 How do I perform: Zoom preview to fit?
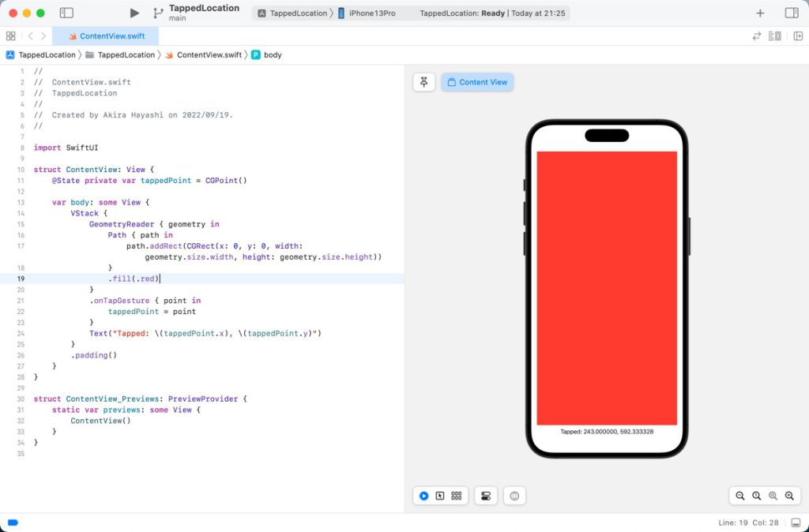[x=773, y=496]
